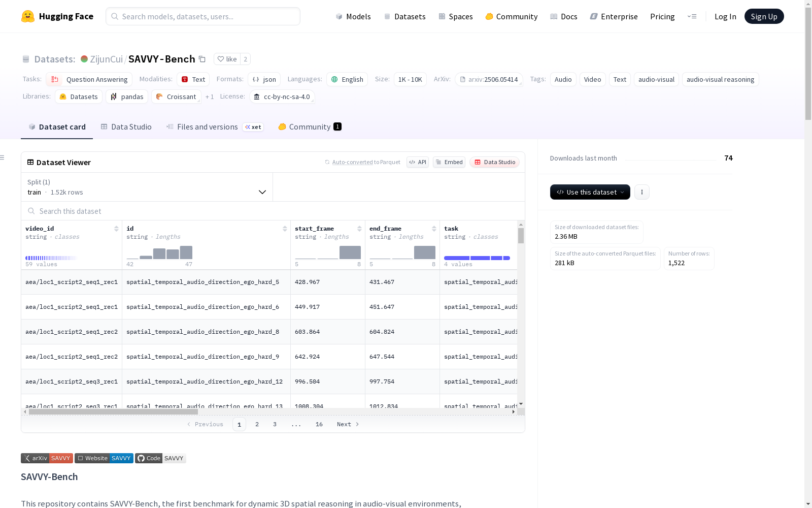812x508 pixels.
Task: Click Log In
Action: tap(725, 16)
